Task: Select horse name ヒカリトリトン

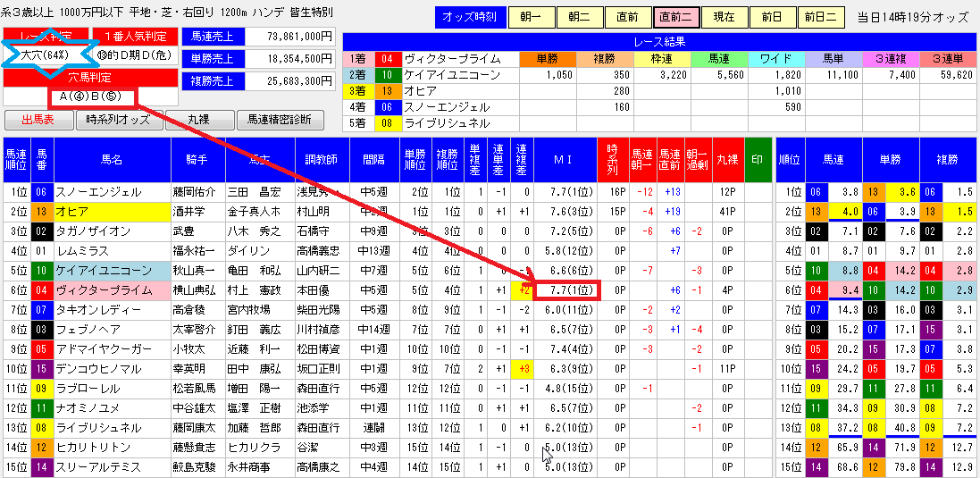Action: tap(112, 448)
